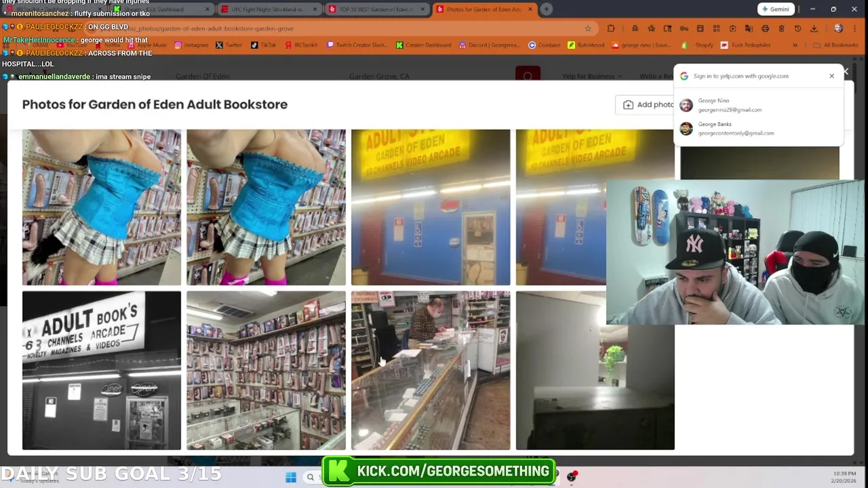
Task: Select the Photos for Garden of Eden tab
Action: (484, 9)
